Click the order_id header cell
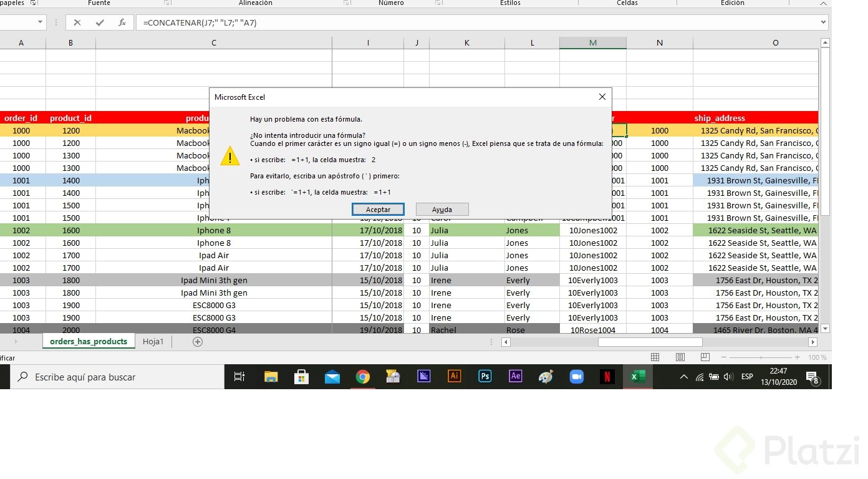Screen dimensions: 868x479 [x=21, y=118]
